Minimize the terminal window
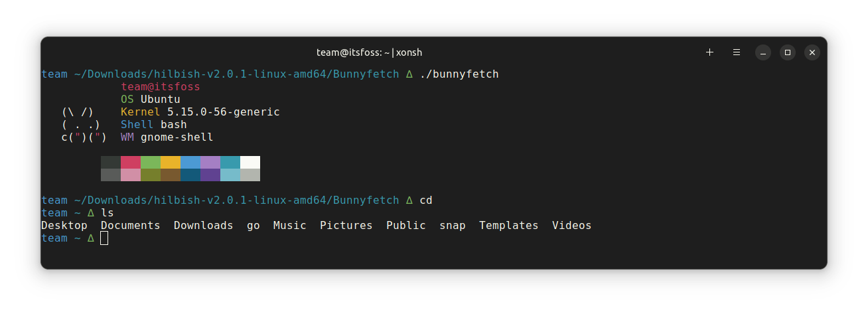 (x=763, y=52)
